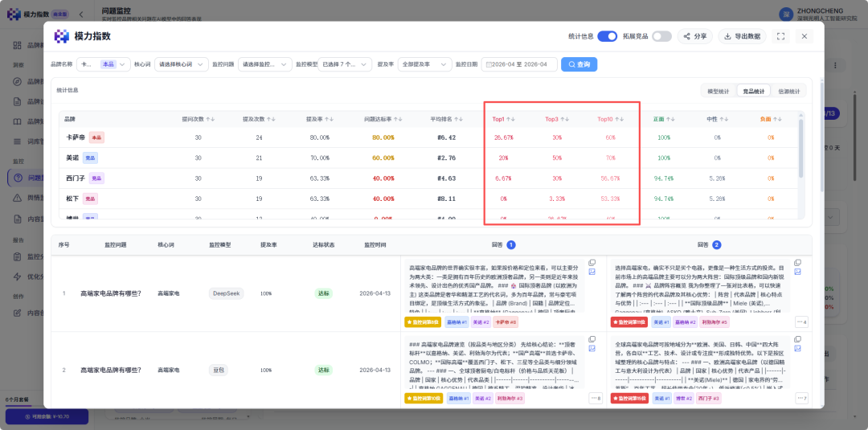868x430 pixels.
Task: Expand the more tags button showing 8
Action: (596, 398)
